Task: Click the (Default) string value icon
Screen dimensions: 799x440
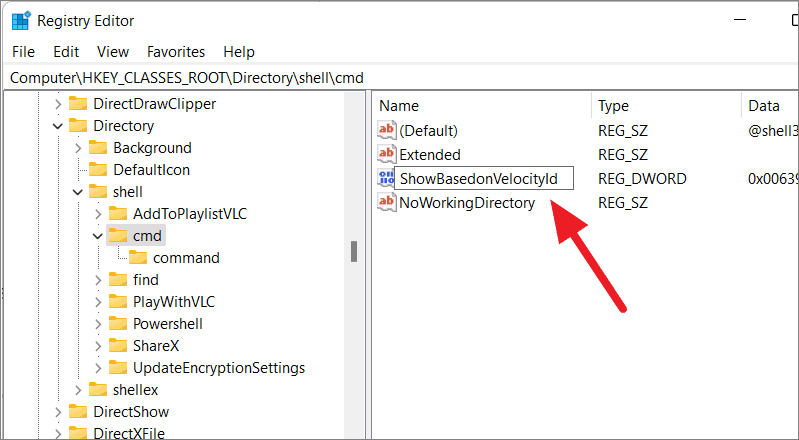Action: [x=387, y=130]
